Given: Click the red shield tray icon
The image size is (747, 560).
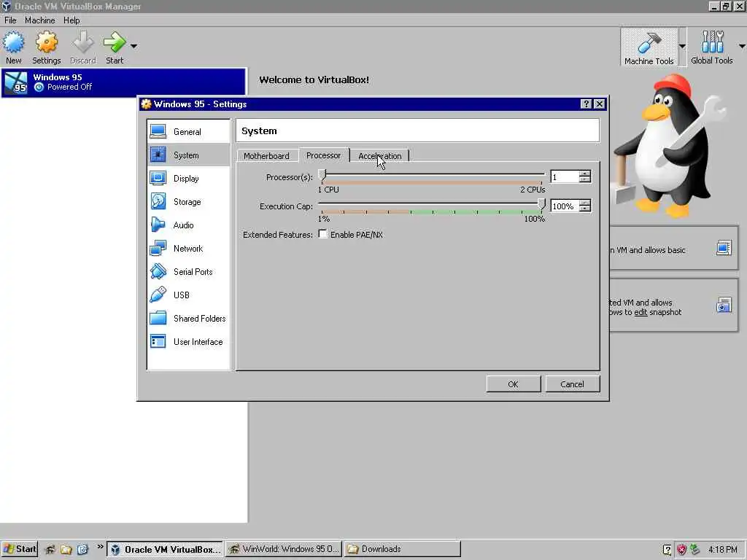Looking at the screenshot, I should coord(682,550).
